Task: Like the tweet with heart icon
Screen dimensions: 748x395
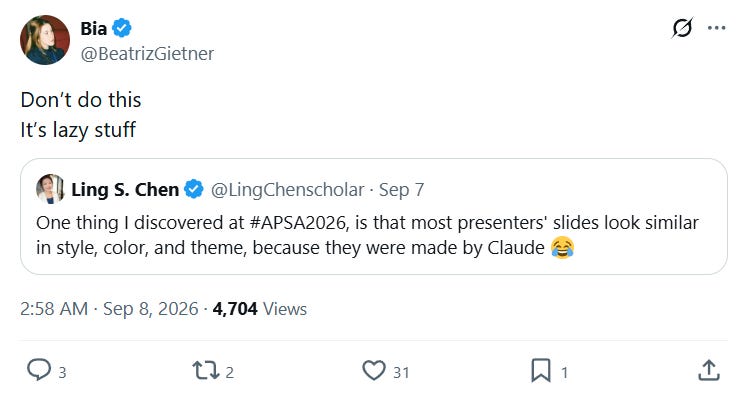Action: click(374, 371)
